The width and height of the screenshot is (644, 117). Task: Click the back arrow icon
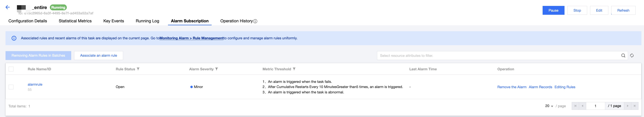pos(8,7)
